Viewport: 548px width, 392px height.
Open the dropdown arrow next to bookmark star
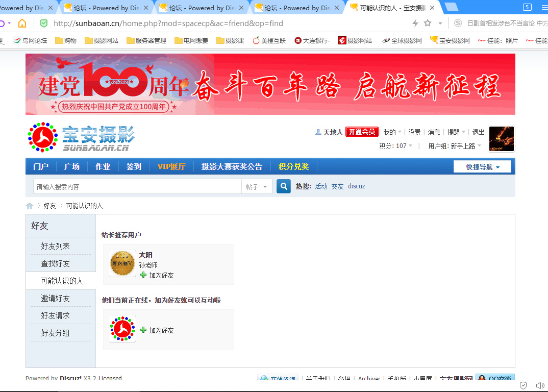pyautogui.click(x=440, y=23)
